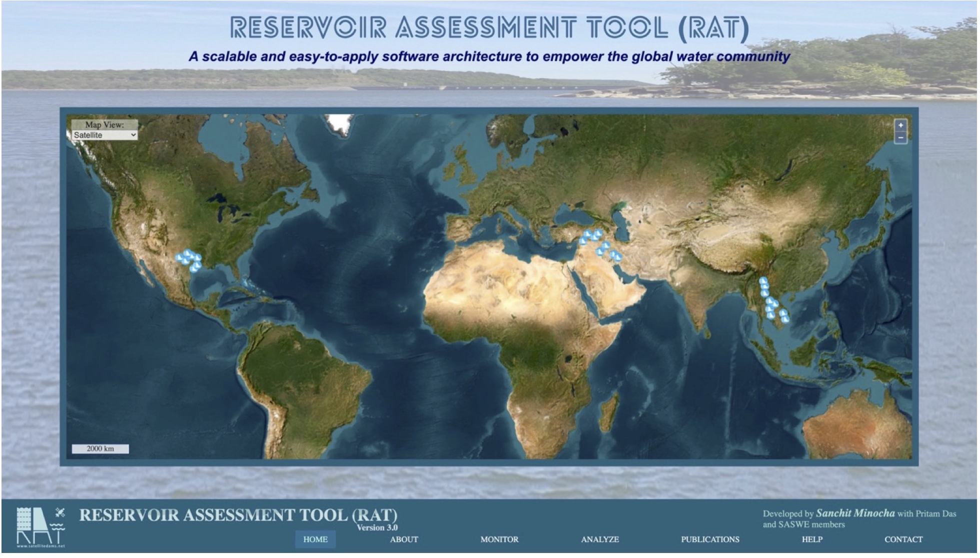This screenshot has height=558, width=980.
Task: Open the CONTACT page
Action: click(x=904, y=540)
